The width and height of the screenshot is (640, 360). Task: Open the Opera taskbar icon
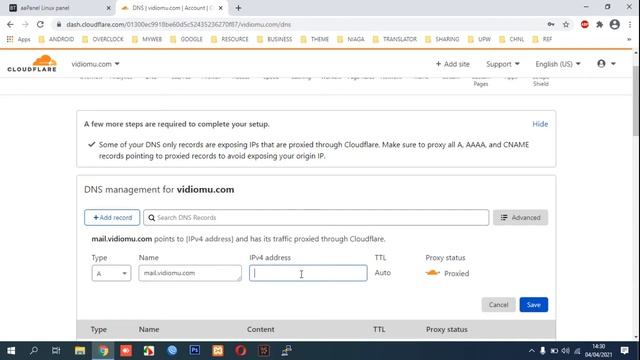click(x=240, y=351)
